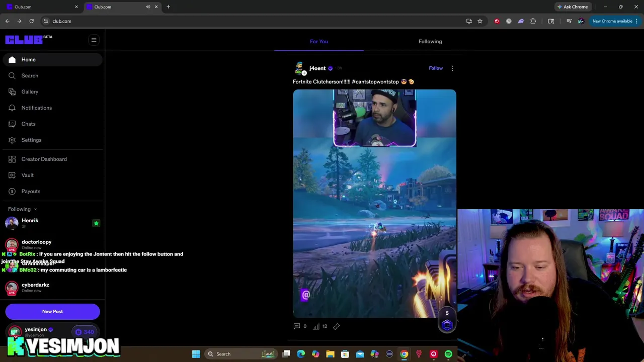Open the Vault section
Viewport: 644px width, 362px height.
(52, 175)
